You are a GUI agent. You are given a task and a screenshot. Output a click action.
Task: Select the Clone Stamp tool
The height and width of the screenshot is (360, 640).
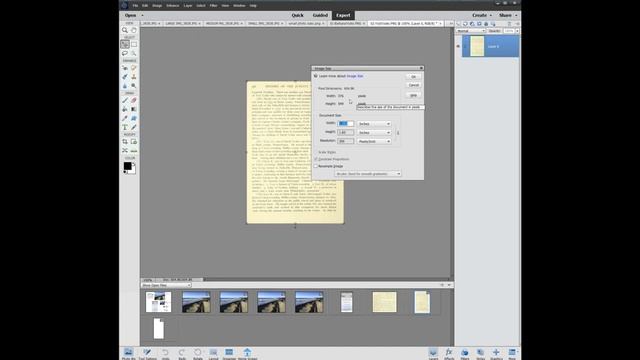134,77
